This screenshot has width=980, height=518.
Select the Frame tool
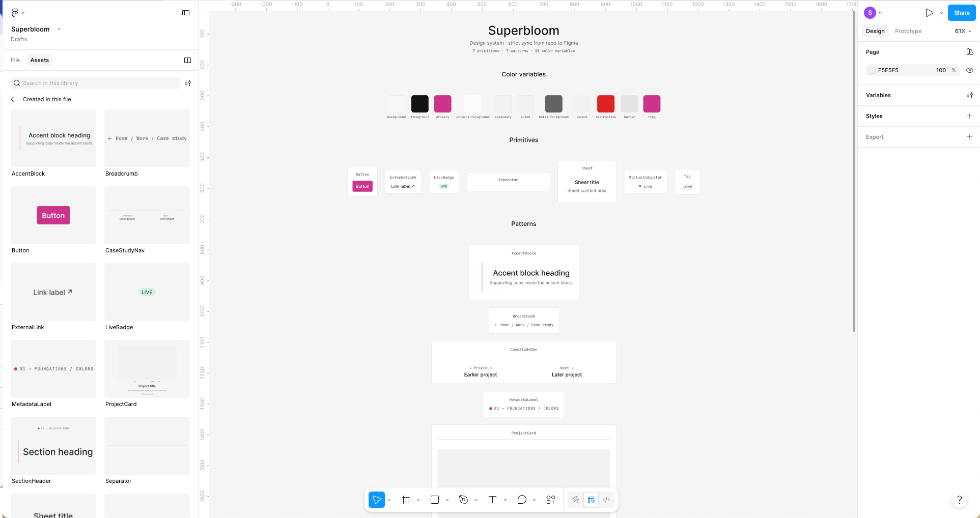click(x=406, y=500)
